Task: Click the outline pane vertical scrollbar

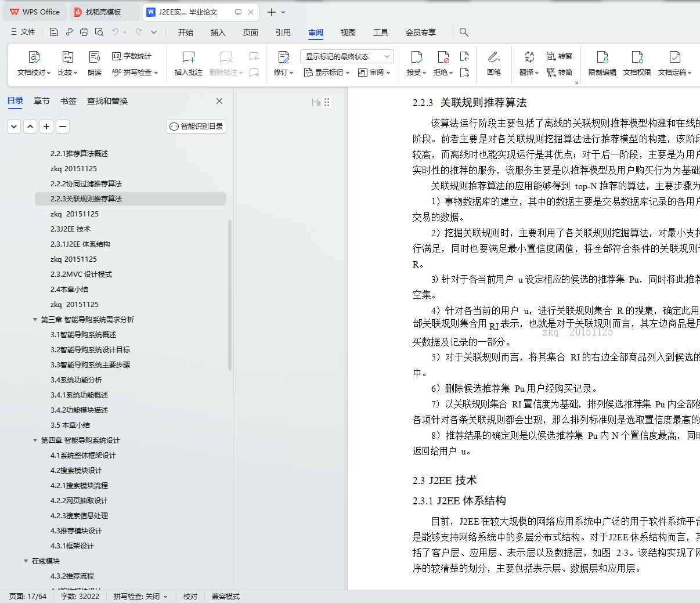Action: click(230, 295)
